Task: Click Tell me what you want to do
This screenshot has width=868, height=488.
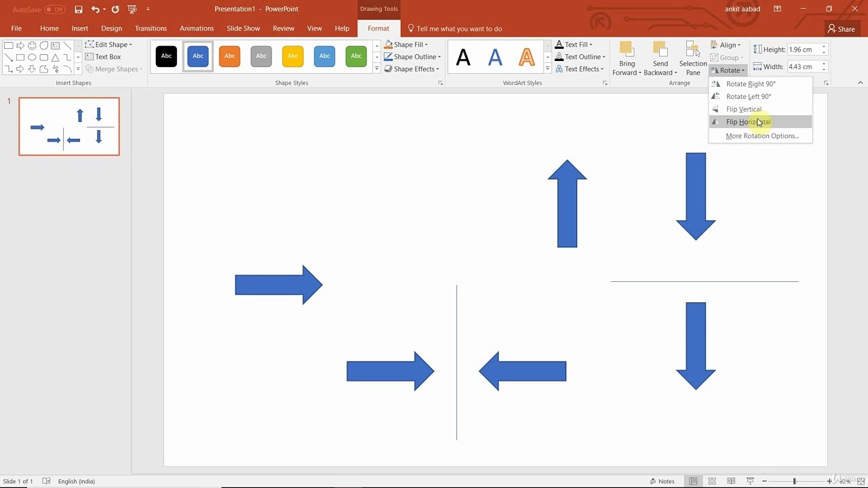Action: click(x=455, y=28)
